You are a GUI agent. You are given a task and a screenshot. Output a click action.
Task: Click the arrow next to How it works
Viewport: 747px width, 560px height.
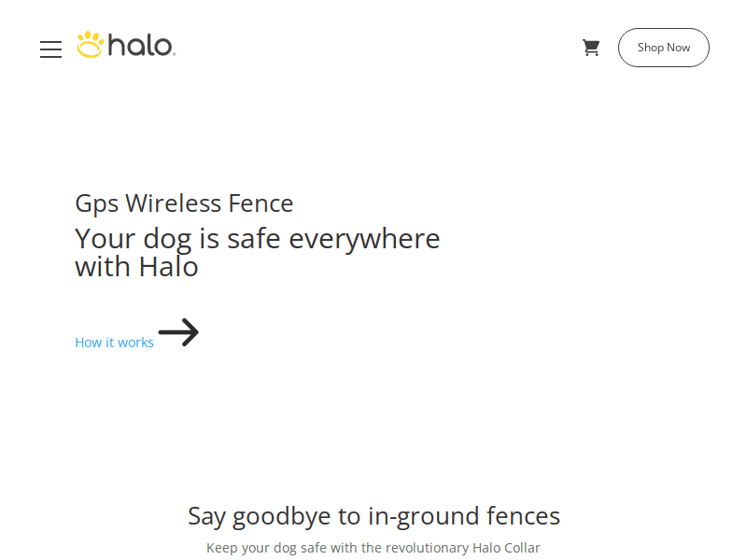tap(177, 332)
